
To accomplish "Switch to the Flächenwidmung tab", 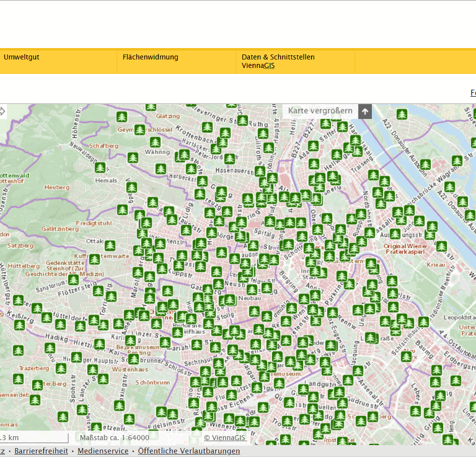I will [x=150, y=57].
